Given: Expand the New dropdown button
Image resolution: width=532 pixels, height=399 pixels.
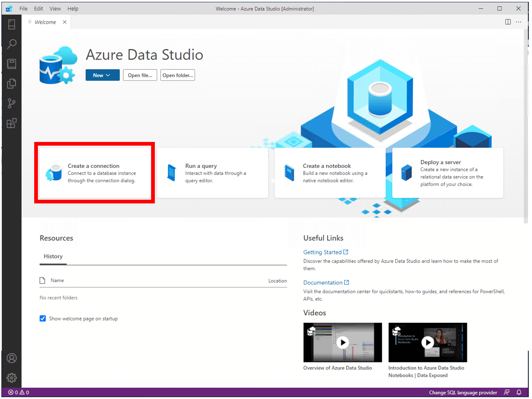Looking at the screenshot, I should click(103, 75).
